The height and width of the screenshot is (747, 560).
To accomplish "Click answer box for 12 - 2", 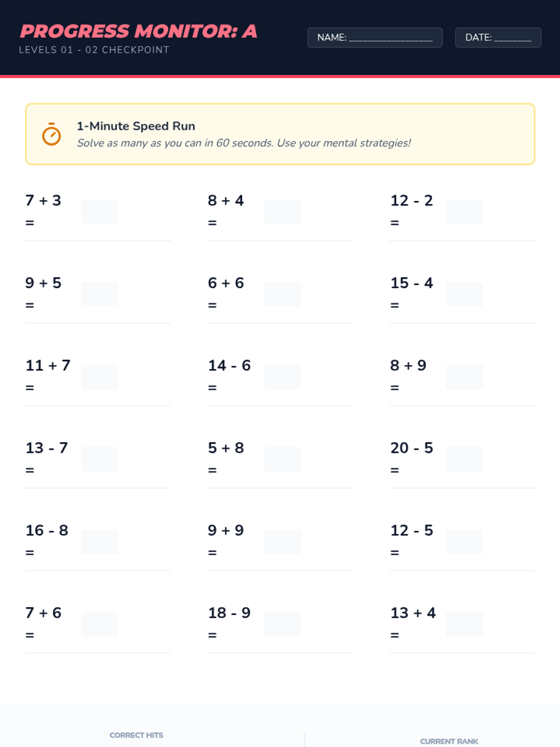I will coord(464,211).
